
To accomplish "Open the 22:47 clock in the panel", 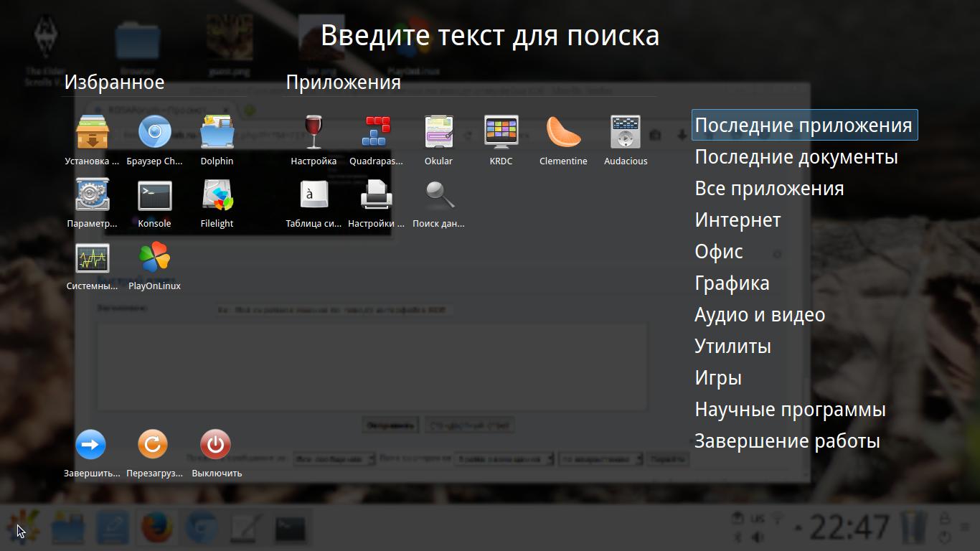I will 851,528.
